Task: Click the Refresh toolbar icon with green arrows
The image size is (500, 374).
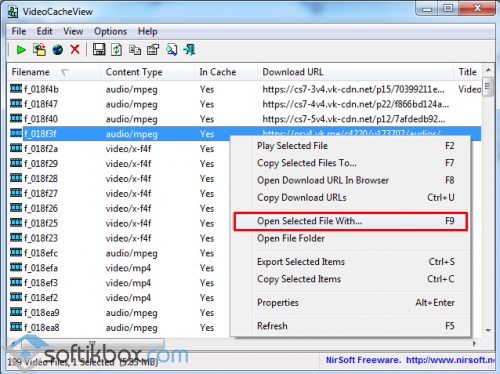Action: pos(116,50)
